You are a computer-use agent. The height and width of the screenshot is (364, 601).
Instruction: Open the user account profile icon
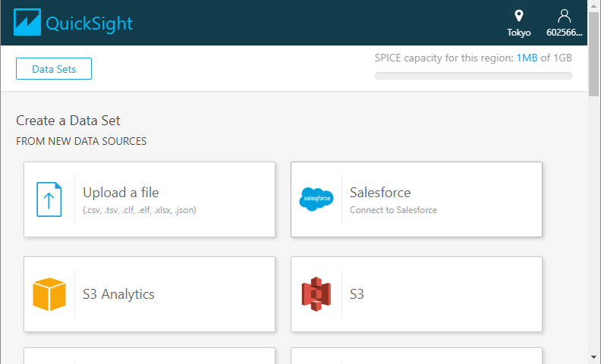tap(564, 16)
